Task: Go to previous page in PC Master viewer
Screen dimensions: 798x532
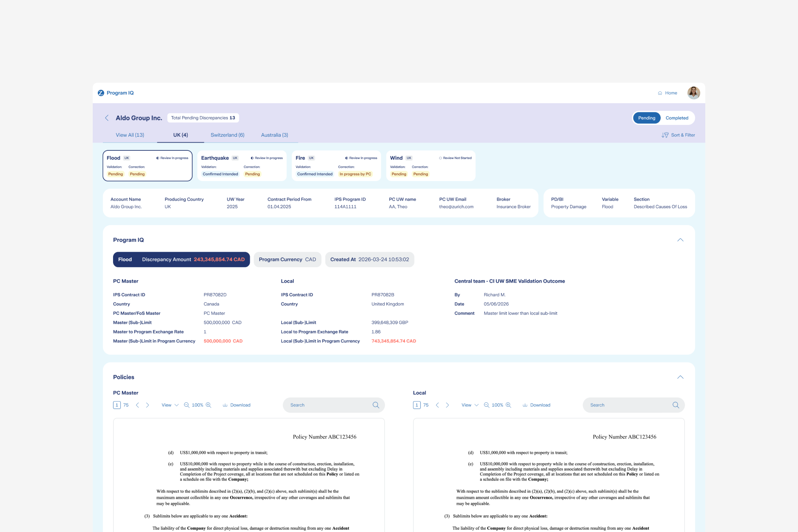Action: (137, 405)
